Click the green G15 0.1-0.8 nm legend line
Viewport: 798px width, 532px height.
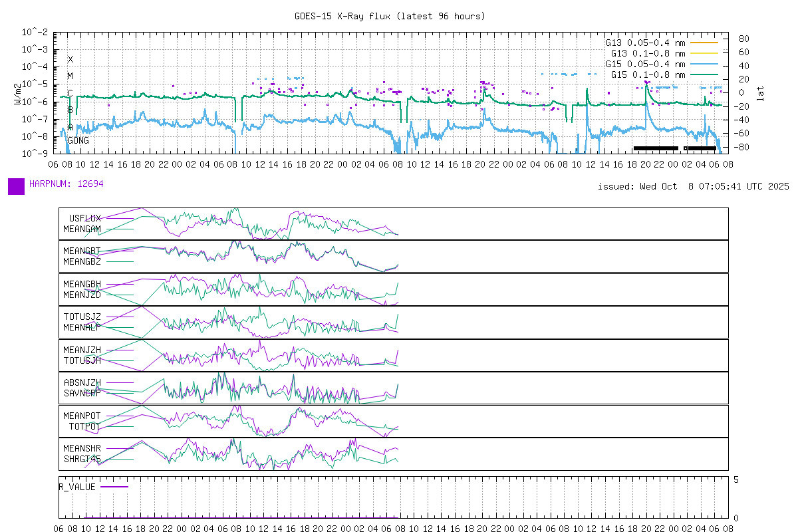coord(705,74)
